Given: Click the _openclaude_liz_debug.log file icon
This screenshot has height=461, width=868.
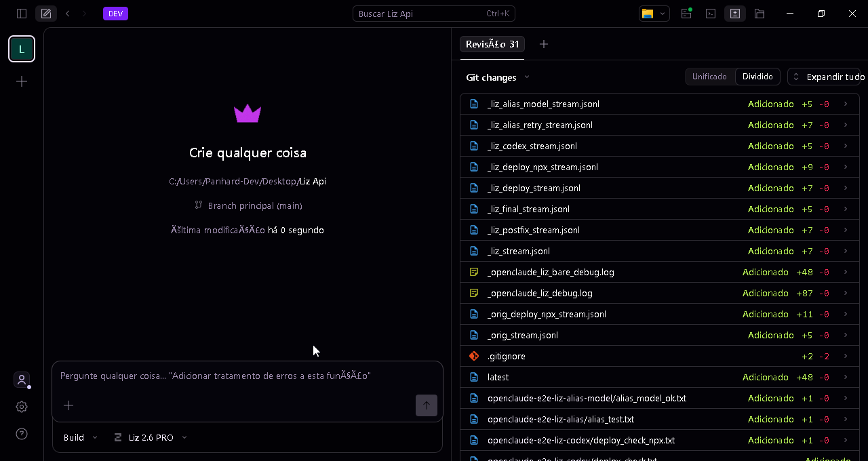Looking at the screenshot, I should tap(474, 293).
